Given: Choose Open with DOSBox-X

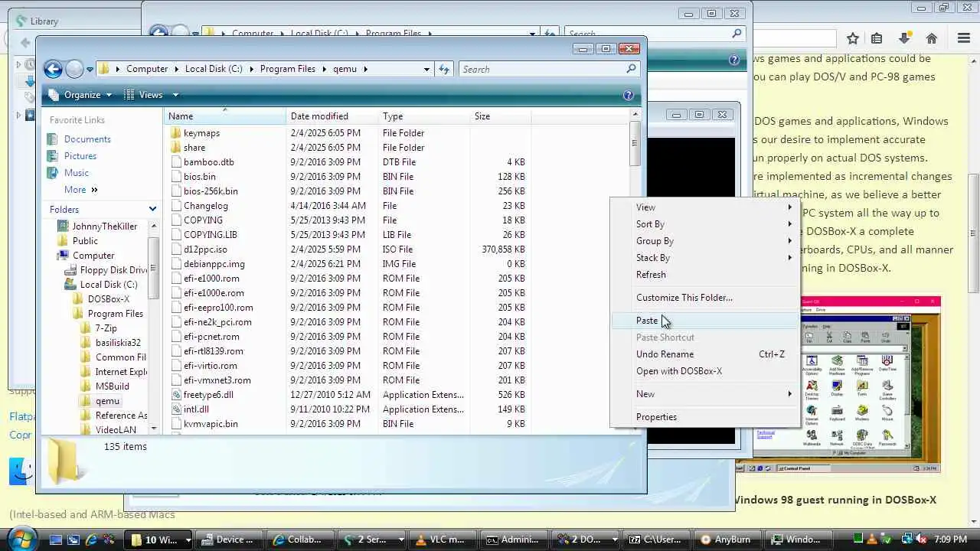Looking at the screenshot, I should coord(705,371).
